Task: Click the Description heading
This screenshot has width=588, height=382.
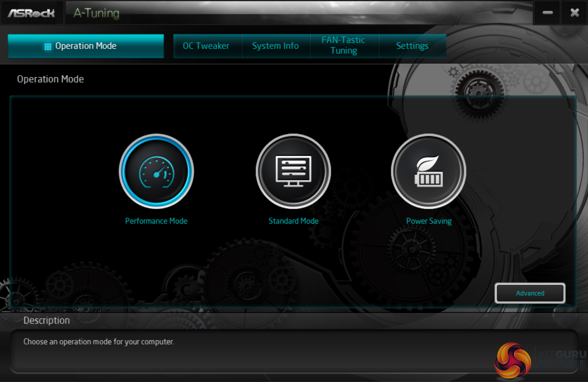Action: (47, 320)
